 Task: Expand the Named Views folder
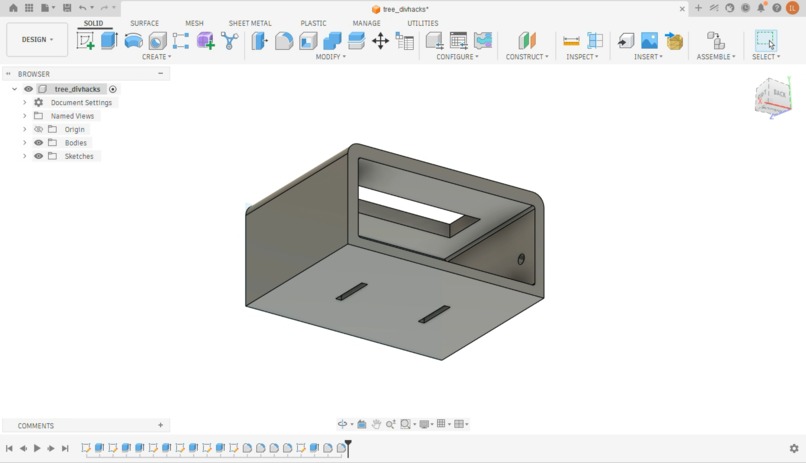pos(24,116)
